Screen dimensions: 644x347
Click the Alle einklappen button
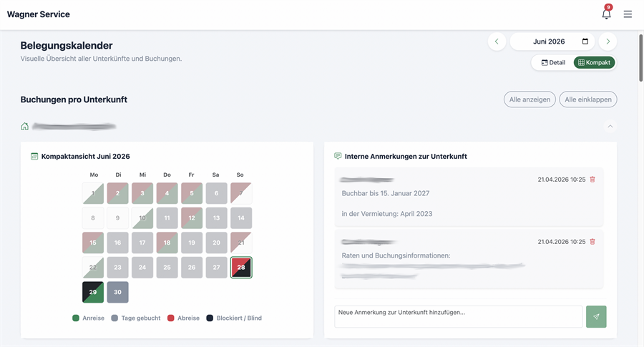(x=587, y=99)
